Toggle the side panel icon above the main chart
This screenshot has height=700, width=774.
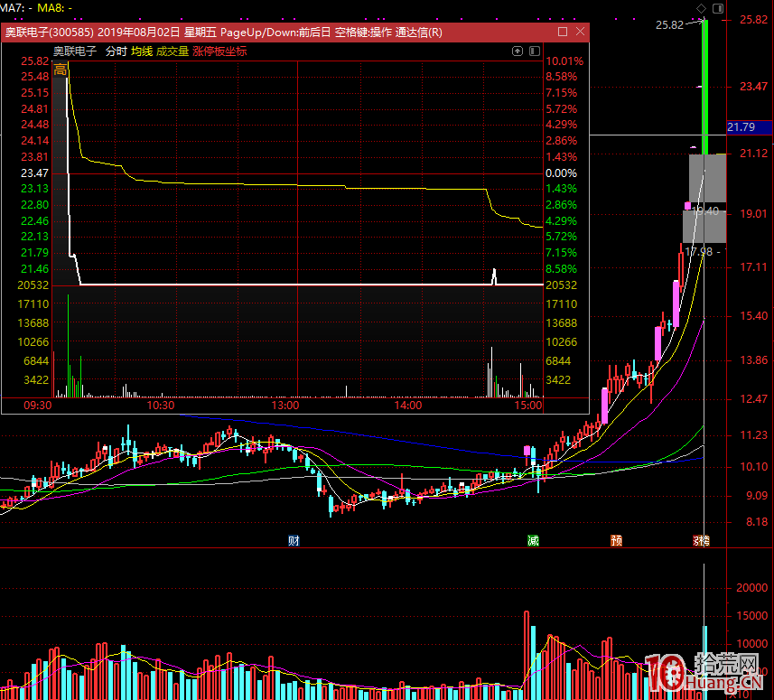pyautogui.click(x=718, y=8)
